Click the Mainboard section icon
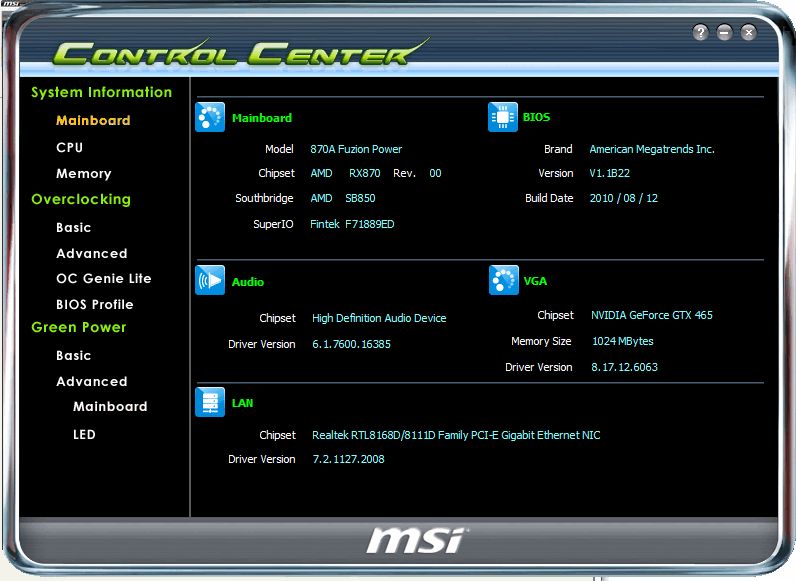Image resolution: width=796 pixels, height=581 pixels. (x=210, y=117)
